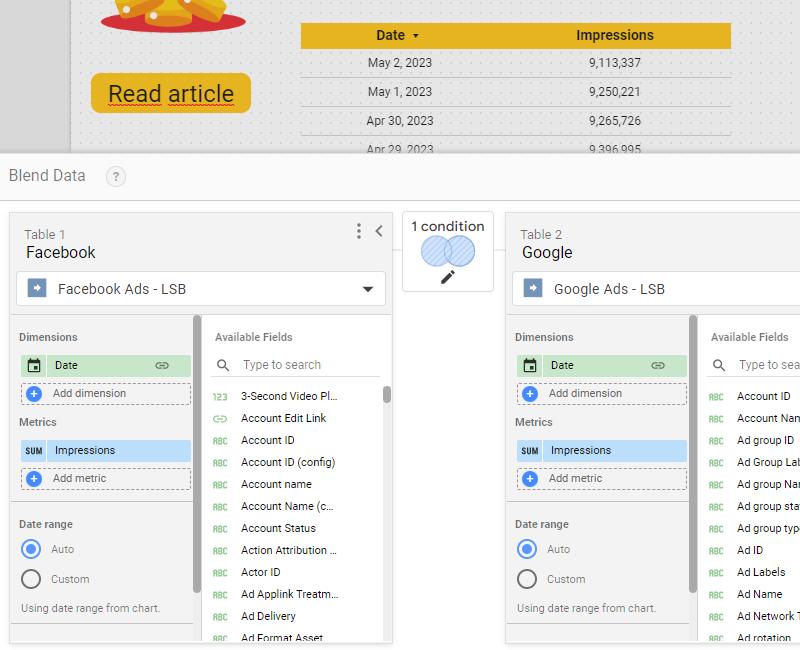Select Ad group ID field
The height and width of the screenshot is (650, 800).
click(765, 440)
